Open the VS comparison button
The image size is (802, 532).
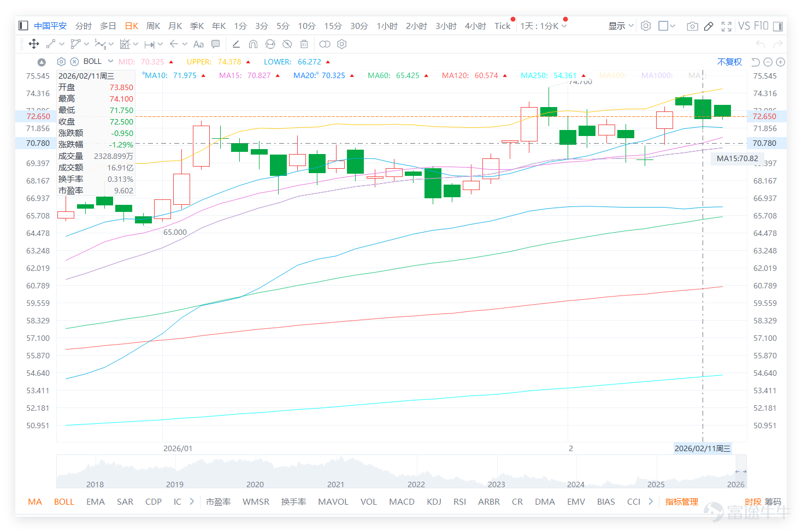(744, 26)
